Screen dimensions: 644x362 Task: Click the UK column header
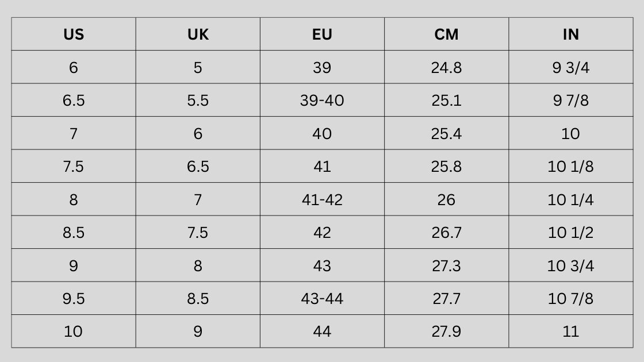click(198, 34)
